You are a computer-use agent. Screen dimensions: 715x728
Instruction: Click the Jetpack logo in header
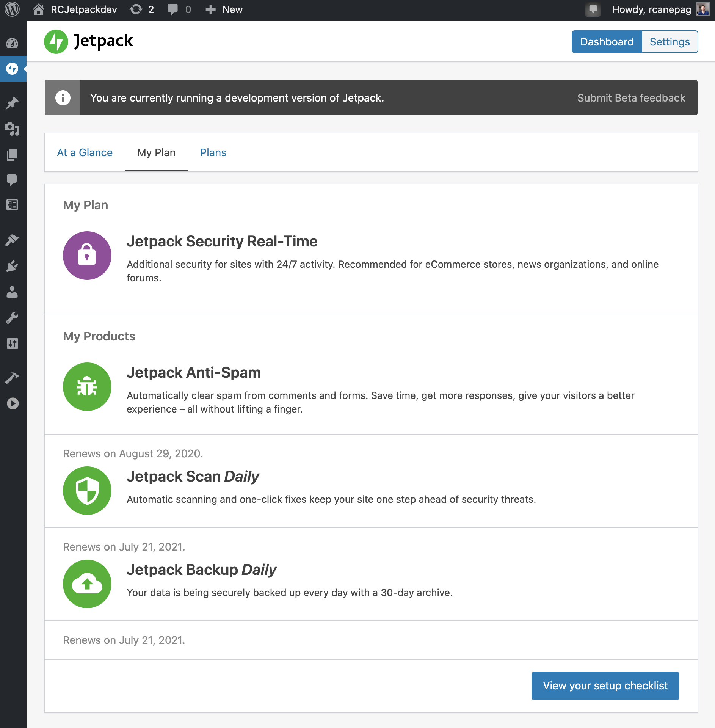pos(89,41)
